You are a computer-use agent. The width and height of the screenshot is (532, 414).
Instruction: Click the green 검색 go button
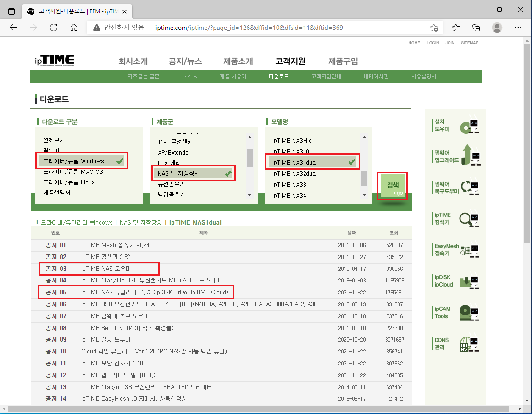coord(393,186)
